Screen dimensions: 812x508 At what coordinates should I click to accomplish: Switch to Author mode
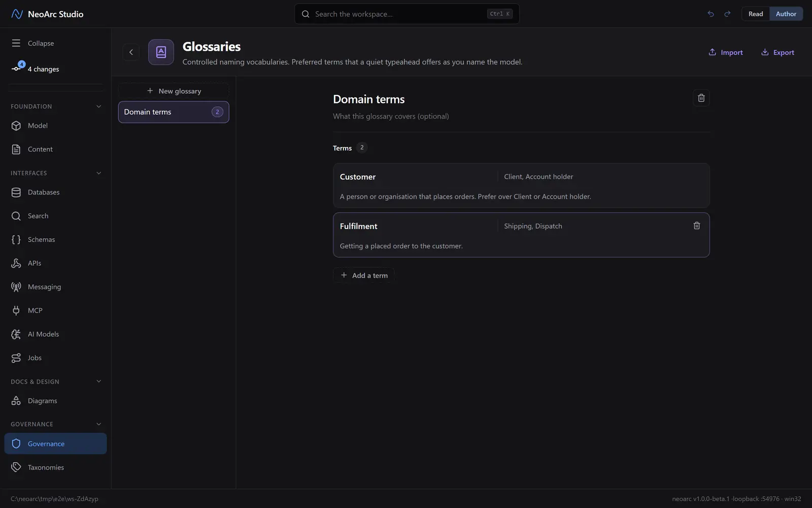(x=786, y=14)
